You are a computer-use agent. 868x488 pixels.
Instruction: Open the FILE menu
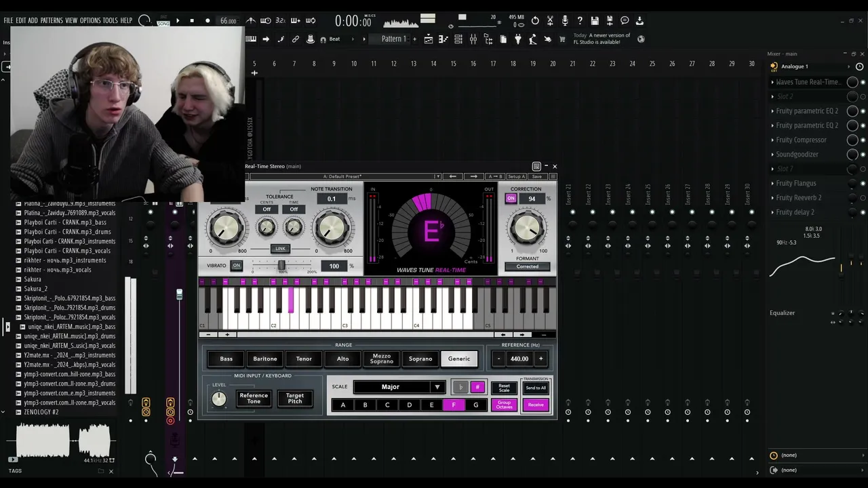click(8, 20)
